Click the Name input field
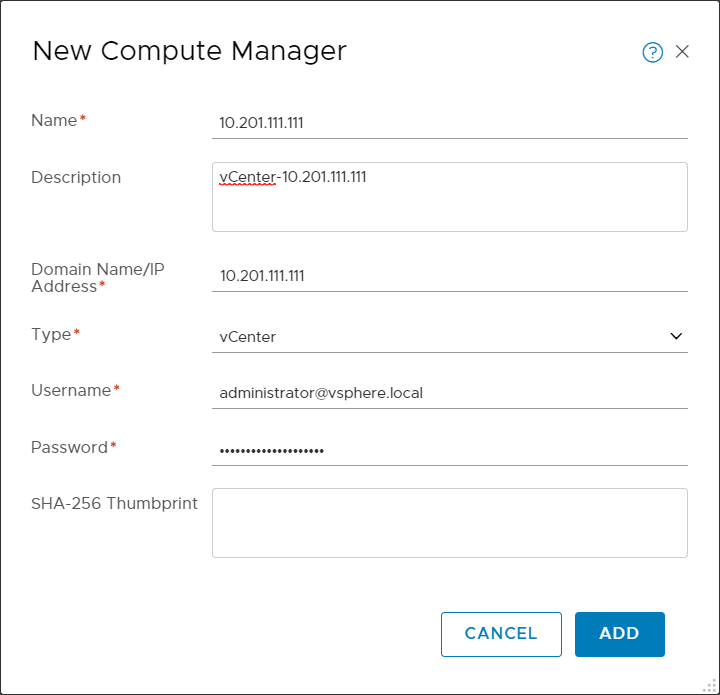This screenshot has height=695, width=720. coord(449,123)
